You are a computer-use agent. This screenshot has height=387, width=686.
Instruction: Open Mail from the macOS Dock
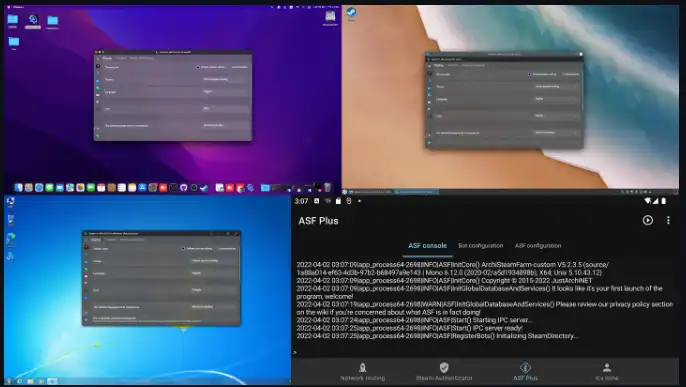(60, 188)
